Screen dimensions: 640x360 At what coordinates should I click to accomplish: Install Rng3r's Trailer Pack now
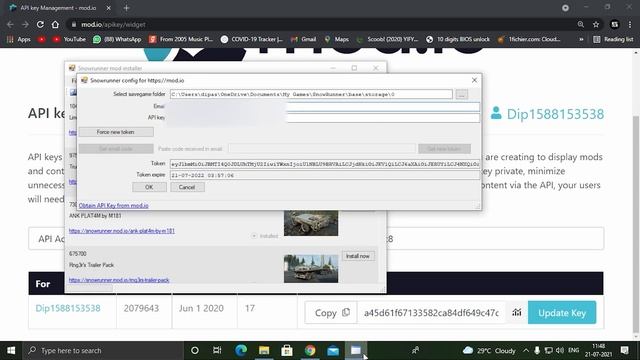[x=358, y=256]
